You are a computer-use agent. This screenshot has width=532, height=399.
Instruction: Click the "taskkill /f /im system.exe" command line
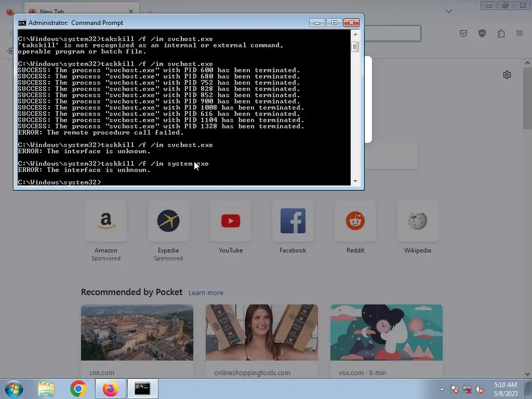(155, 164)
